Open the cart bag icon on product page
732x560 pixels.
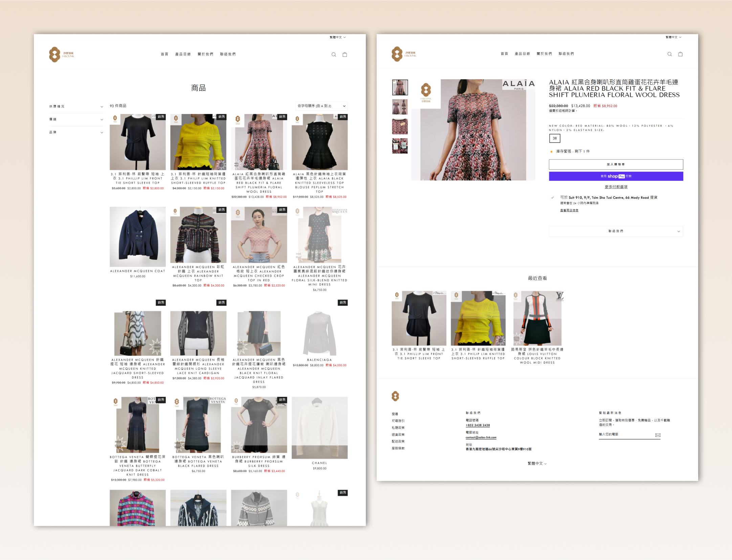tap(680, 54)
